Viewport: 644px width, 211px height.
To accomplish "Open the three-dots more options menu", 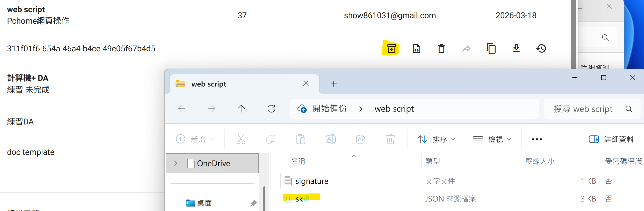I will [537, 139].
